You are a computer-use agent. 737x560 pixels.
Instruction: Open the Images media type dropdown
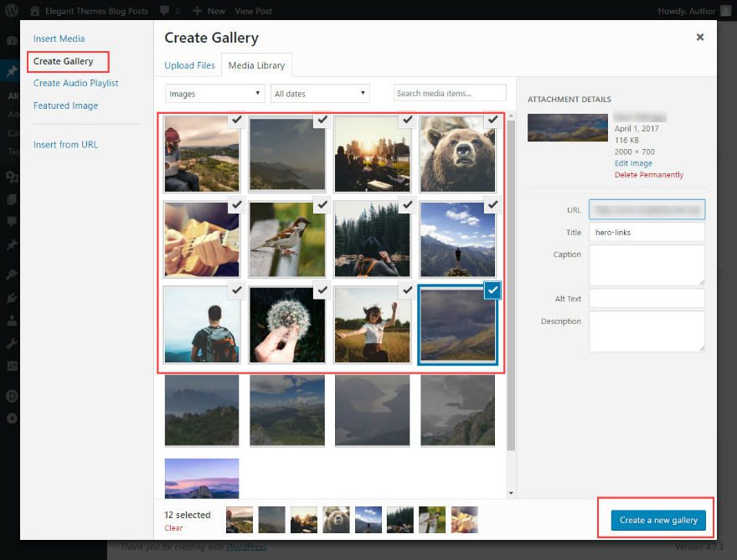point(215,94)
